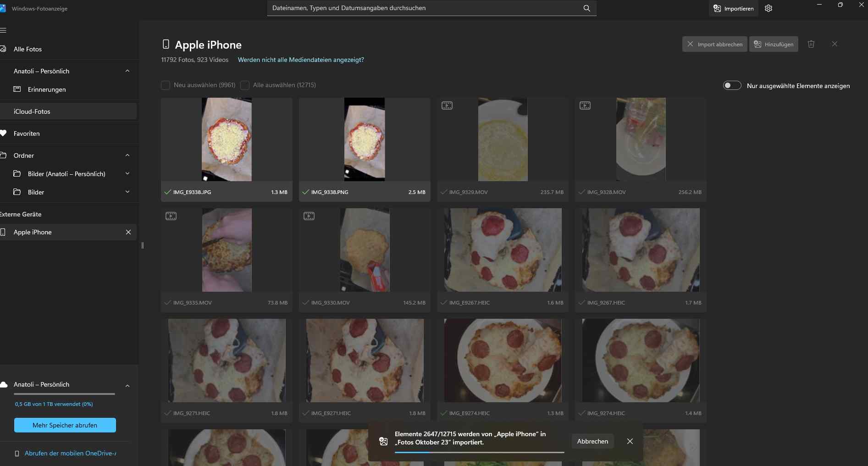Viewport: 868px width, 466px height.
Task: Check the Alle auswählen (12715) checkbox
Action: click(x=245, y=85)
